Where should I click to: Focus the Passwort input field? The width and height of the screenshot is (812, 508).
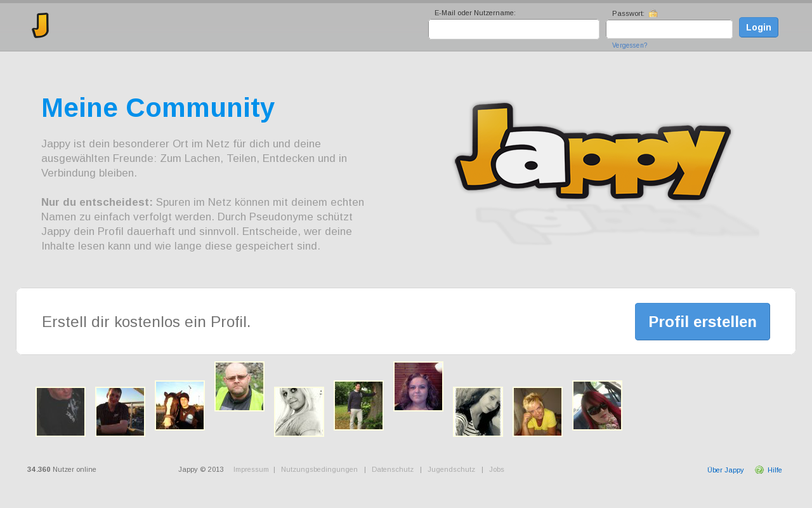click(669, 29)
